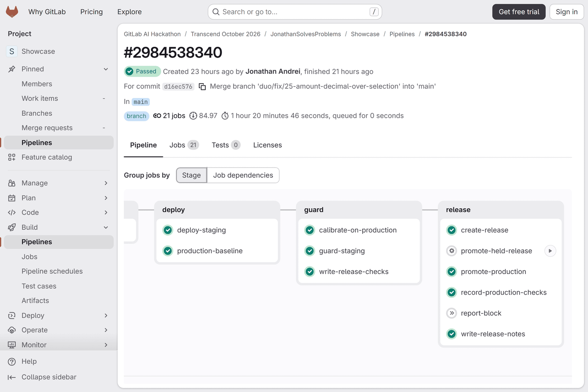Open the Pricing page
The image size is (588, 392).
[x=92, y=12]
